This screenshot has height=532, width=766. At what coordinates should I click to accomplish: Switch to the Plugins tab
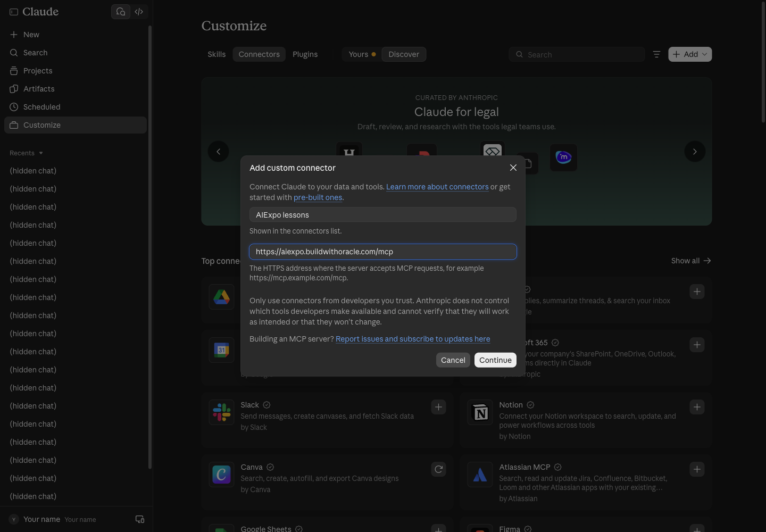tap(305, 54)
